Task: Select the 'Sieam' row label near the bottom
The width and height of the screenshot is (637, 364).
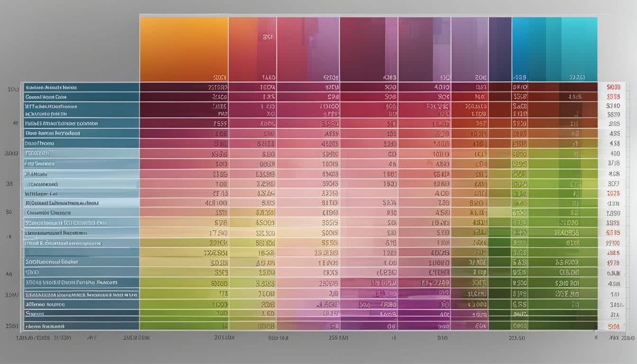Action: pos(35,314)
